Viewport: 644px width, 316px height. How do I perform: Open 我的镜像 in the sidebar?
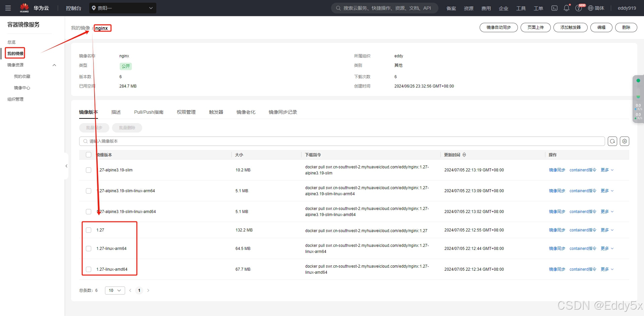[15, 54]
